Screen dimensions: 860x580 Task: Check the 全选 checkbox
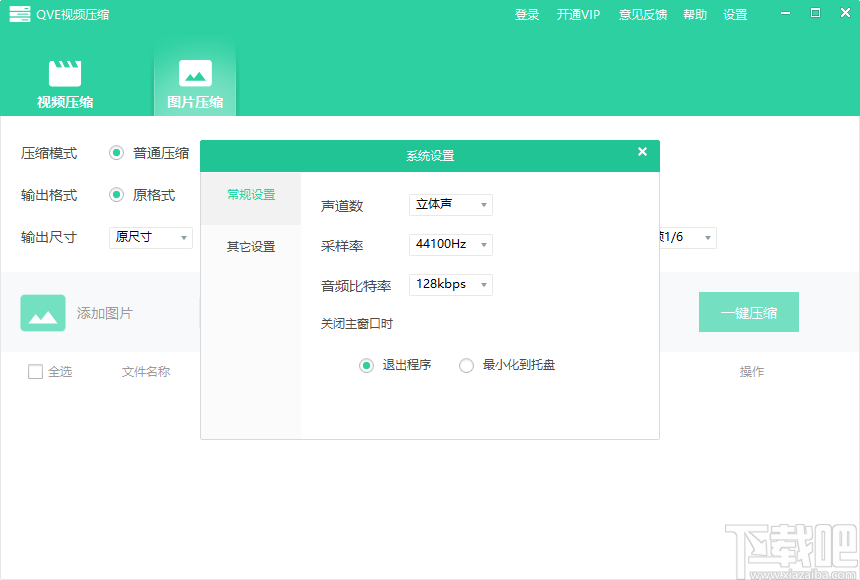pyautogui.click(x=33, y=371)
